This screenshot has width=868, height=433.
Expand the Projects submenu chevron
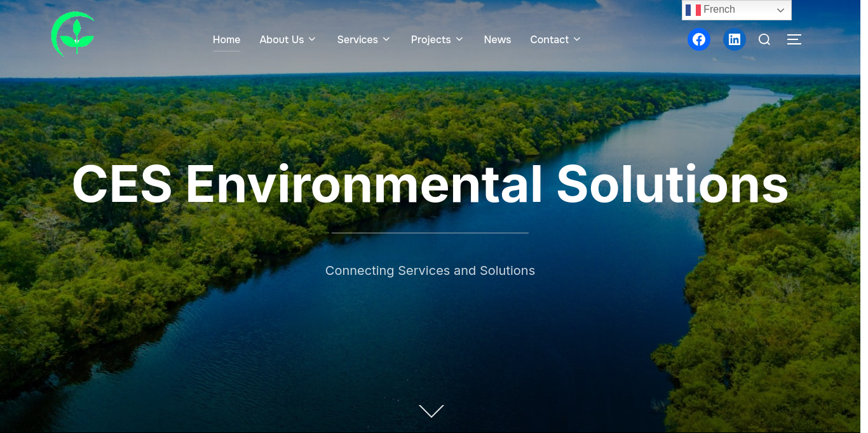coord(459,39)
